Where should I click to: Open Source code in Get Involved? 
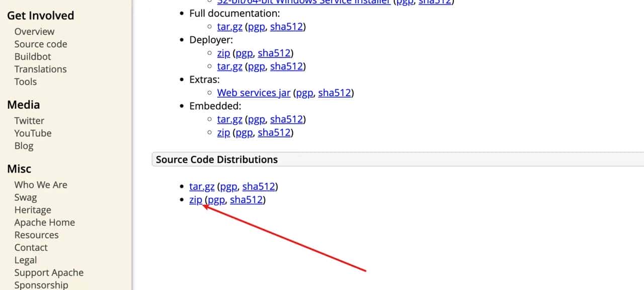tap(41, 44)
